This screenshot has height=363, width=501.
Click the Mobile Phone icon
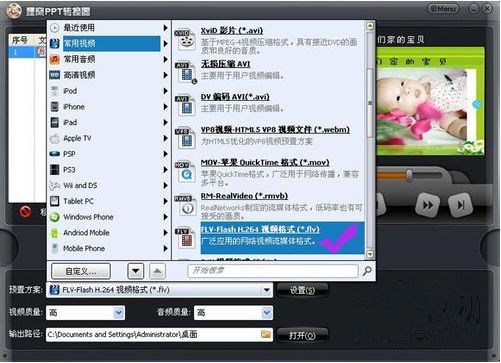pyautogui.click(x=54, y=248)
